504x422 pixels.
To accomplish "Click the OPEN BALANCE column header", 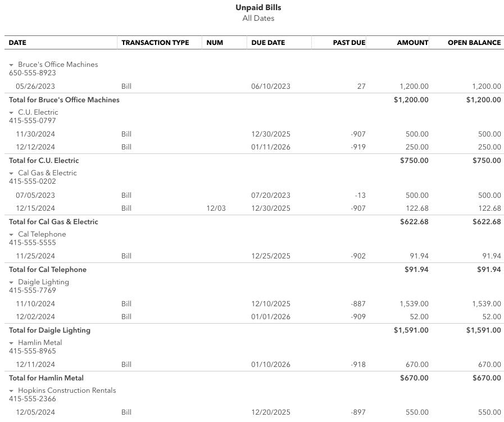I will [x=474, y=43].
